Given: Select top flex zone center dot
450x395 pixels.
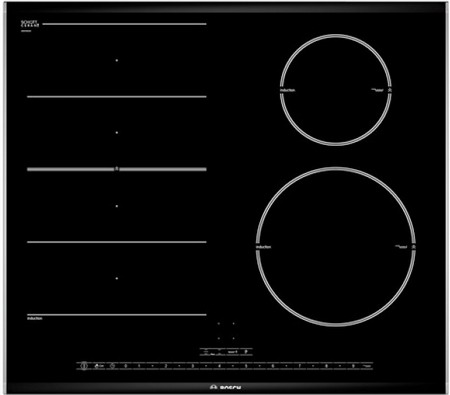Looking at the screenshot, I should pos(117,60).
